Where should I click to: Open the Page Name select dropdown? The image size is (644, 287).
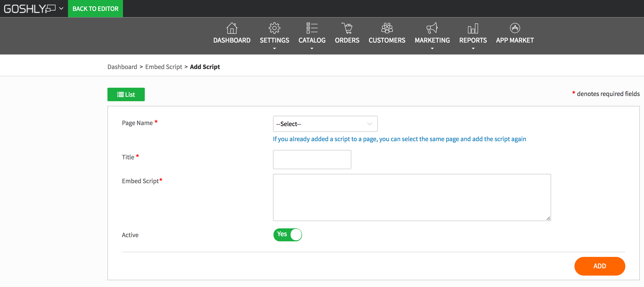click(325, 124)
